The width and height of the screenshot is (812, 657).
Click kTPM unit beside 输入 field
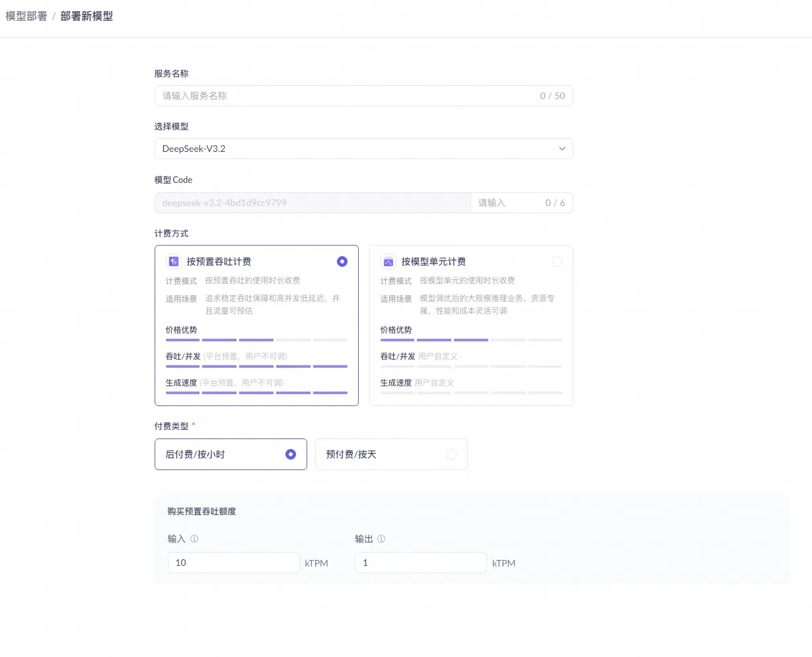pos(316,563)
